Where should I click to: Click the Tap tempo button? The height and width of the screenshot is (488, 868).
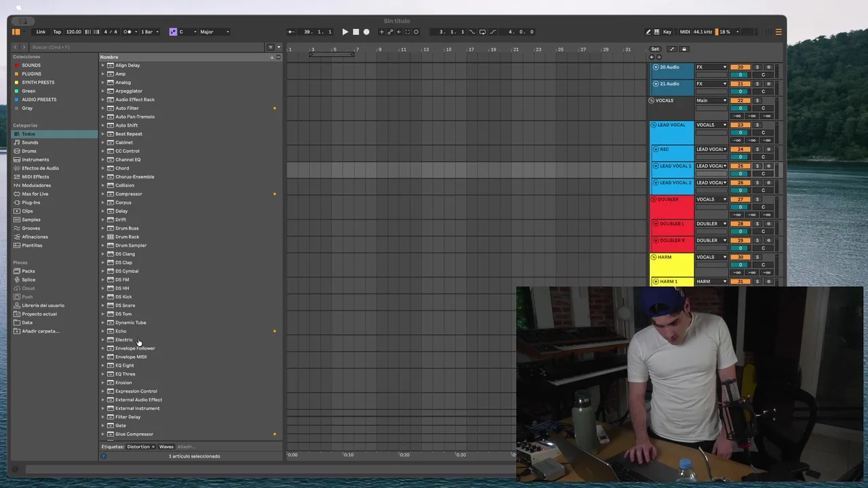(x=57, y=32)
